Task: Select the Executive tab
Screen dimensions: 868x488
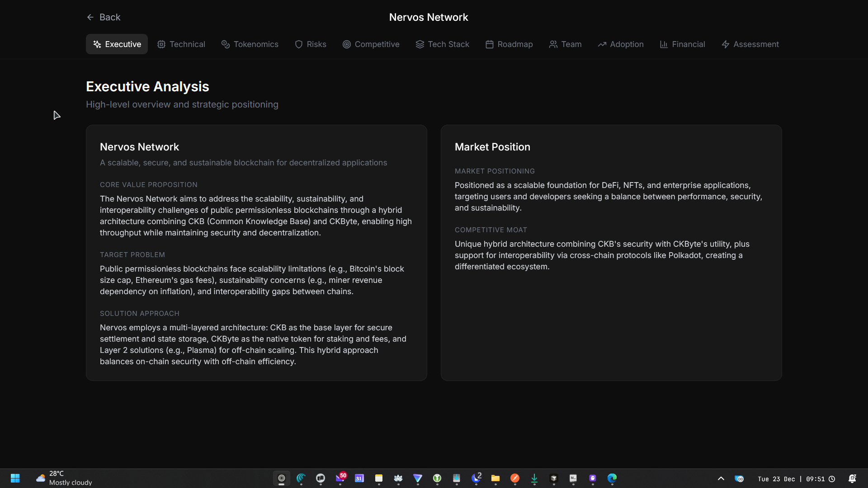Action: [117, 44]
